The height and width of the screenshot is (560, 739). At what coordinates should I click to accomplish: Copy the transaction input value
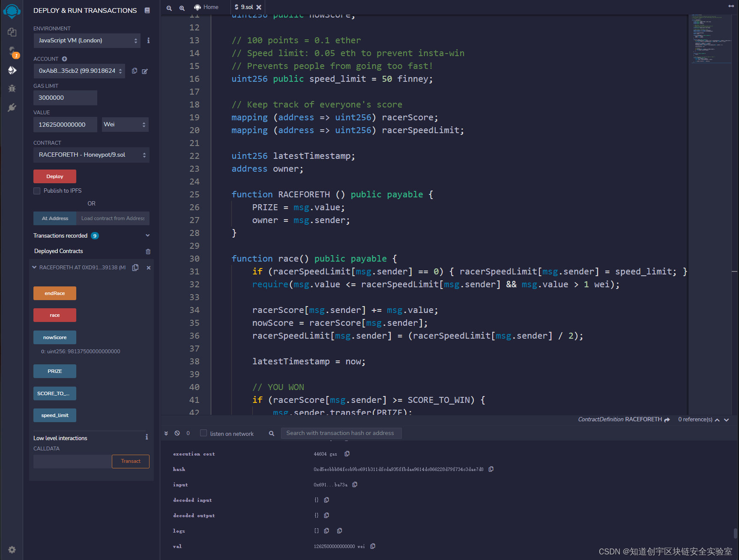pyautogui.click(x=355, y=484)
